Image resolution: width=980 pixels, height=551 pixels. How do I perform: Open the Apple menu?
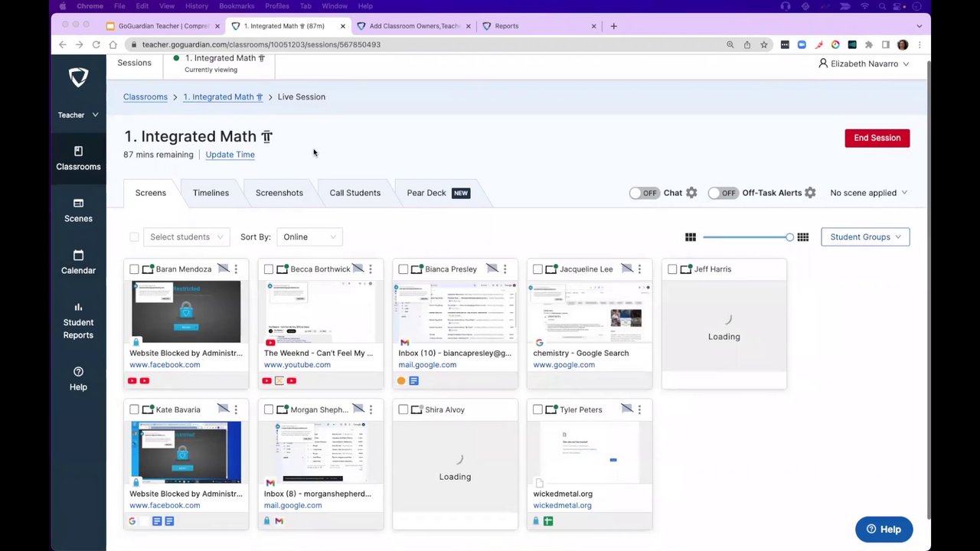tap(63, 6)
